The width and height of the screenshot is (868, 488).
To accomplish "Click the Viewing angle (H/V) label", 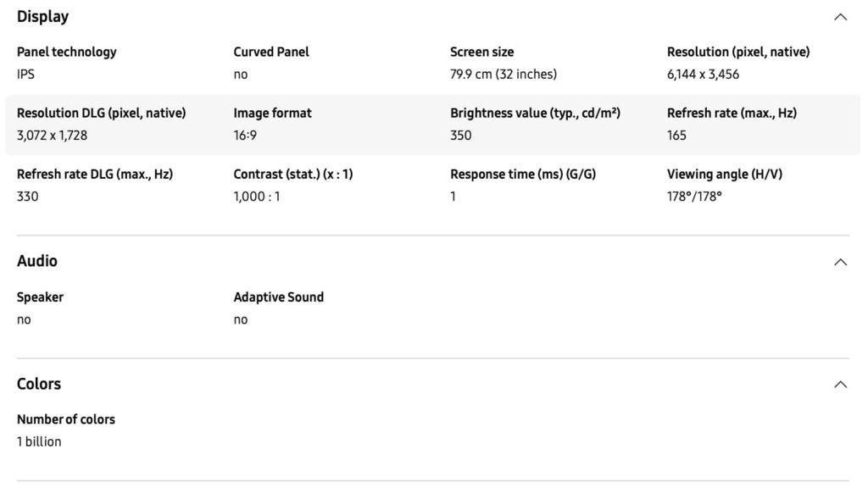I will [x=725, y=174].
